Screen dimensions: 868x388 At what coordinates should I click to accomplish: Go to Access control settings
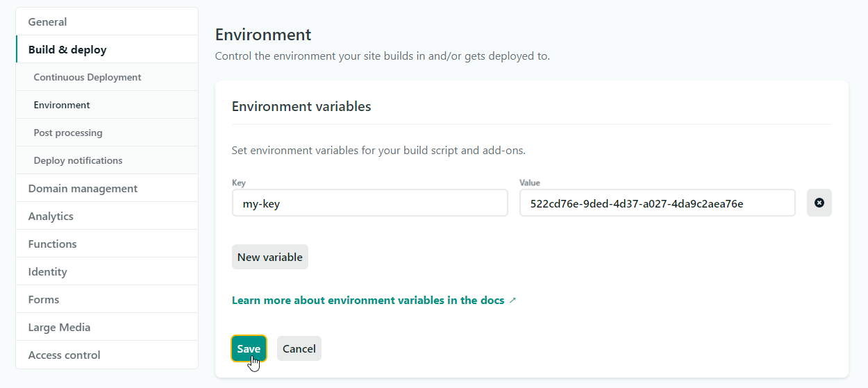pyautogui.click(x=64, y=355)
